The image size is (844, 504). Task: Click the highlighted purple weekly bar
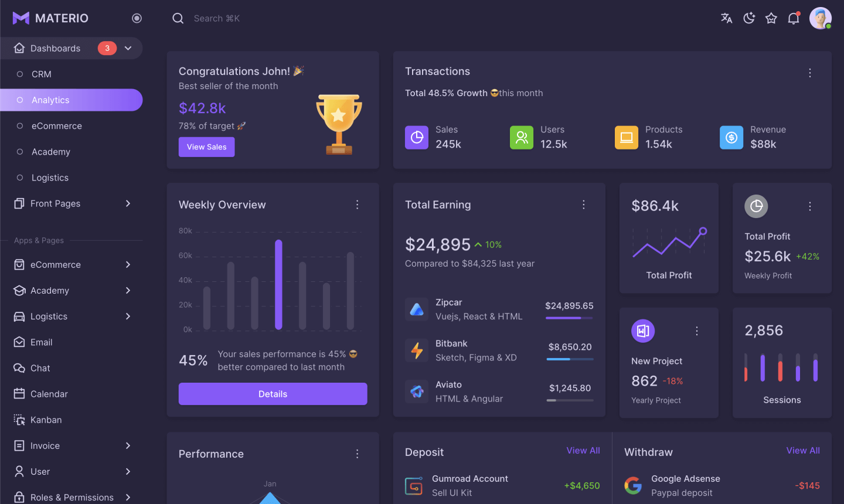[x=278, y=284]
